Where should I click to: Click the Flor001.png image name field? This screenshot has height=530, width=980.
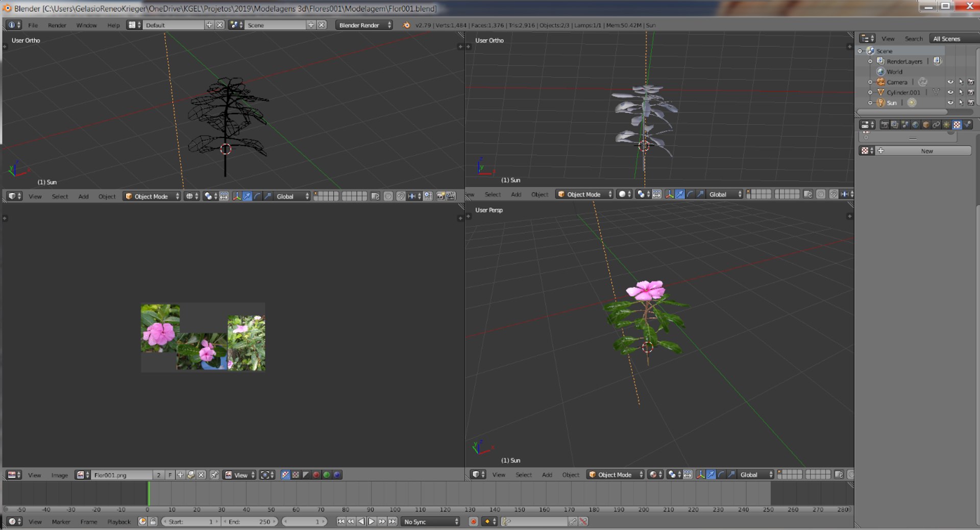(x=122, y=475)
